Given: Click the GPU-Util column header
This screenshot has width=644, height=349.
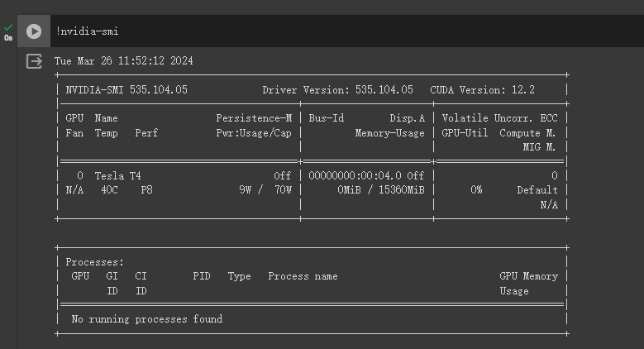Looking at the screenshot, I should click(464, 132).
